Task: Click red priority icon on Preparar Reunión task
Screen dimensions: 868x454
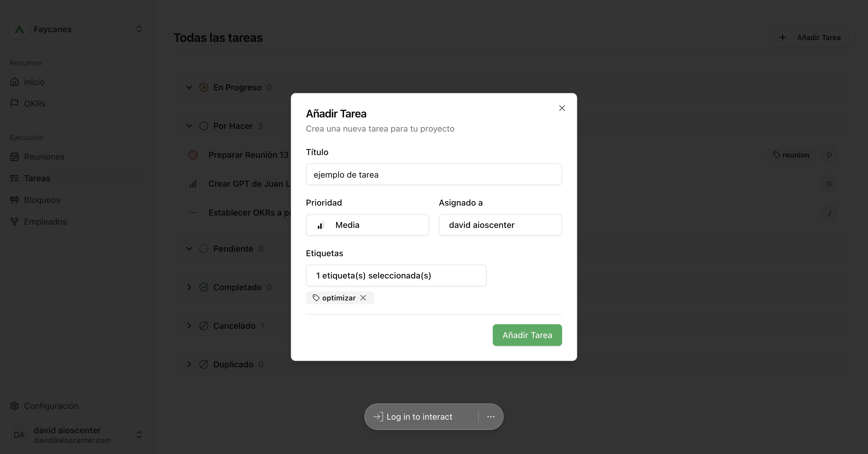Action: 193,155
